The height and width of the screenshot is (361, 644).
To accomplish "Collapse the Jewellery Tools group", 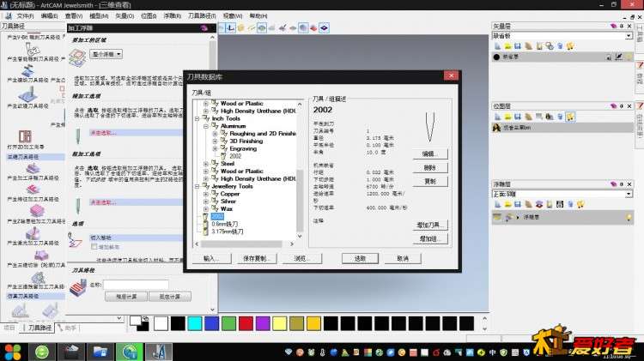I will click(x=197, y=186).
